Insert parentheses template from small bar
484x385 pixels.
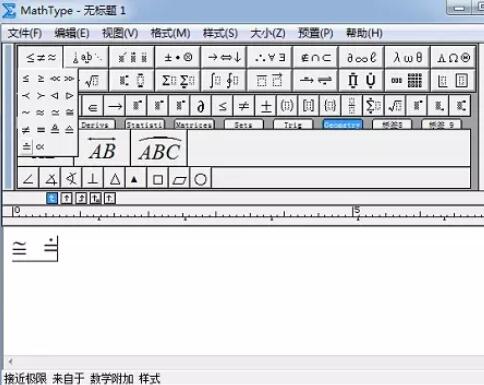click(x=287, y=106)
